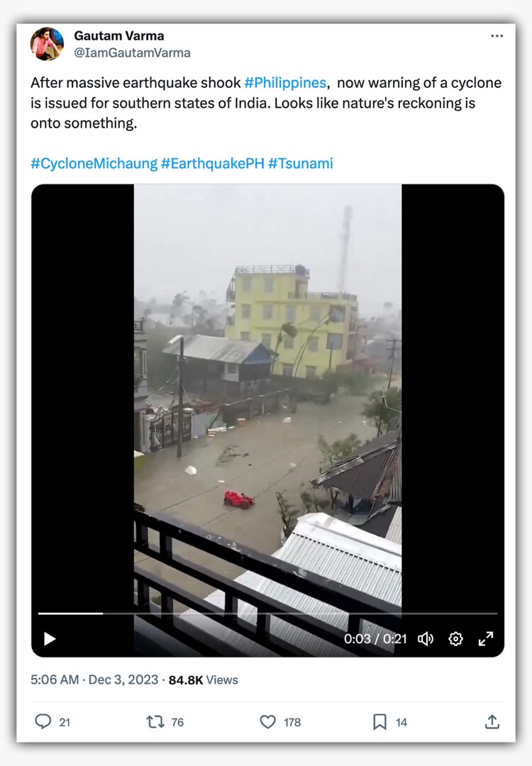
Task: Follow the #EarthquakePH hashtag link
Action: 212,164
